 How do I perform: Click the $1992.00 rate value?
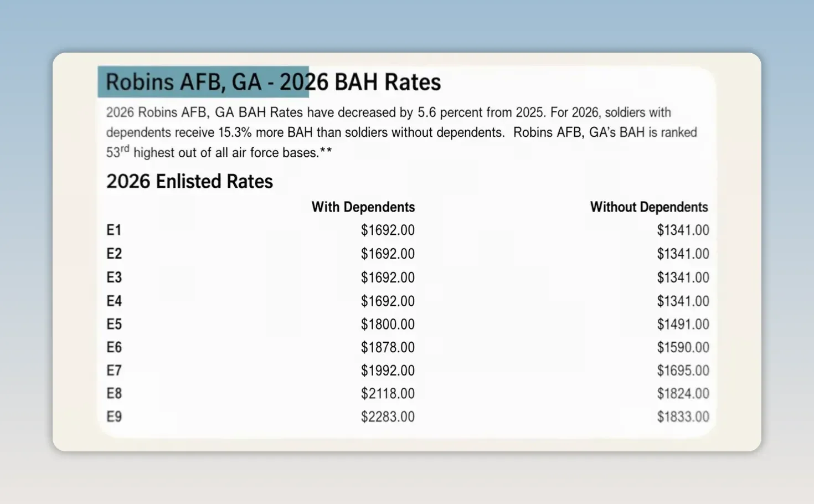tap(388, 371)
